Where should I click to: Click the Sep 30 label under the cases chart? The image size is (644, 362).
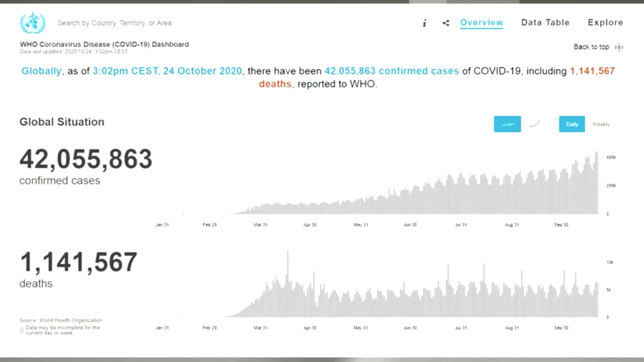pos(561,225)
